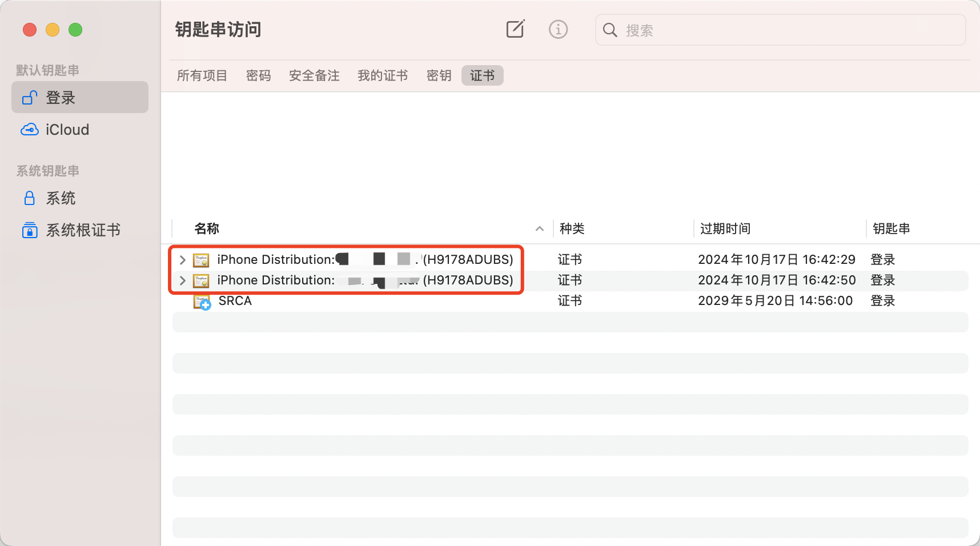Image resolution: width=980 pixels, height=546 pixels.
Task: Select the 系统 keychain
Action: pos(80,198)
